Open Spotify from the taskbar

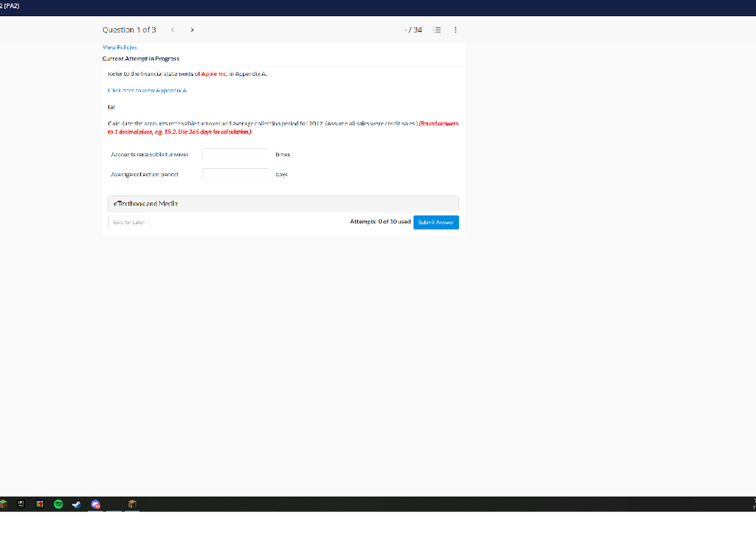58,504
